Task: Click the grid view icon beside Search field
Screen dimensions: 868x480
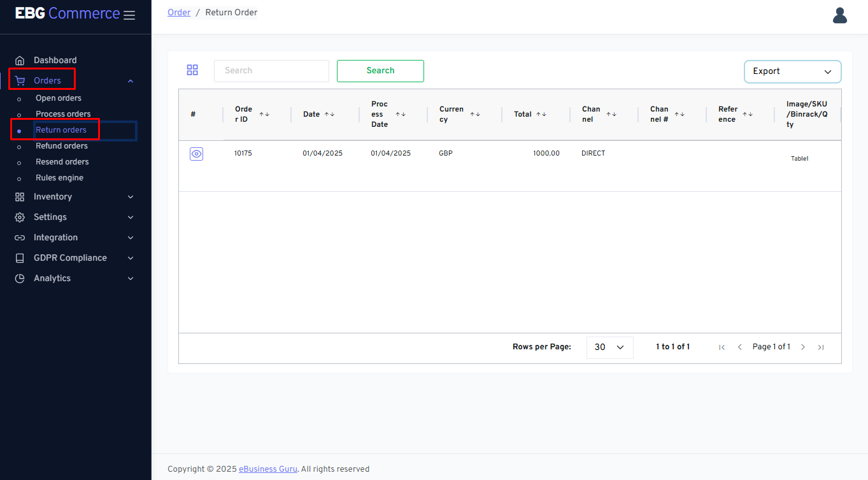Action: click(x=192, y=70)
